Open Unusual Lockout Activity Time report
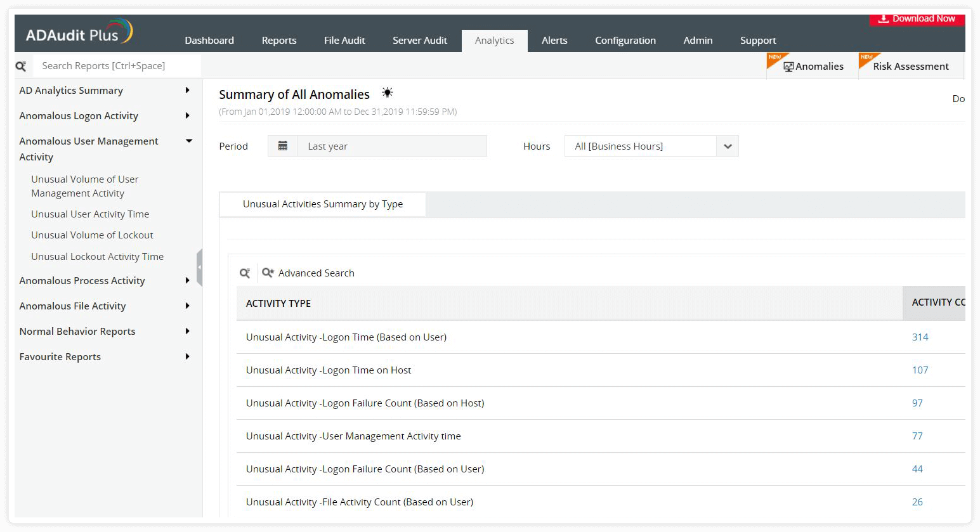This screenshot has height=532, width=980. point(97,257)
